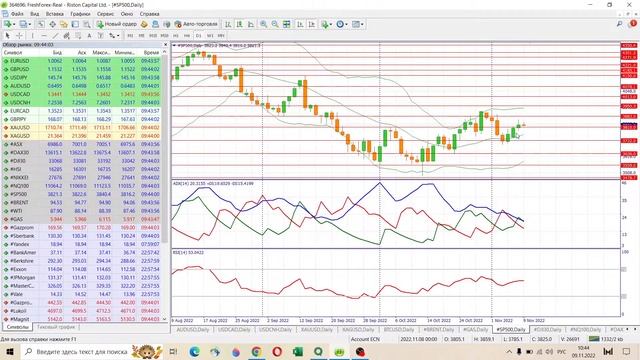The image size is (640, 360).
Task: Click the New Chart toolbar icon
Action: point(7,24)
